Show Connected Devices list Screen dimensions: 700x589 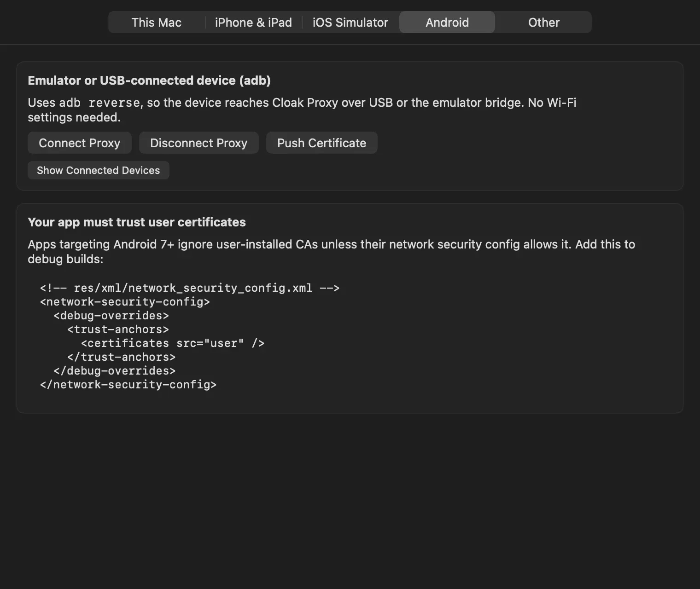tap(99, 170)
